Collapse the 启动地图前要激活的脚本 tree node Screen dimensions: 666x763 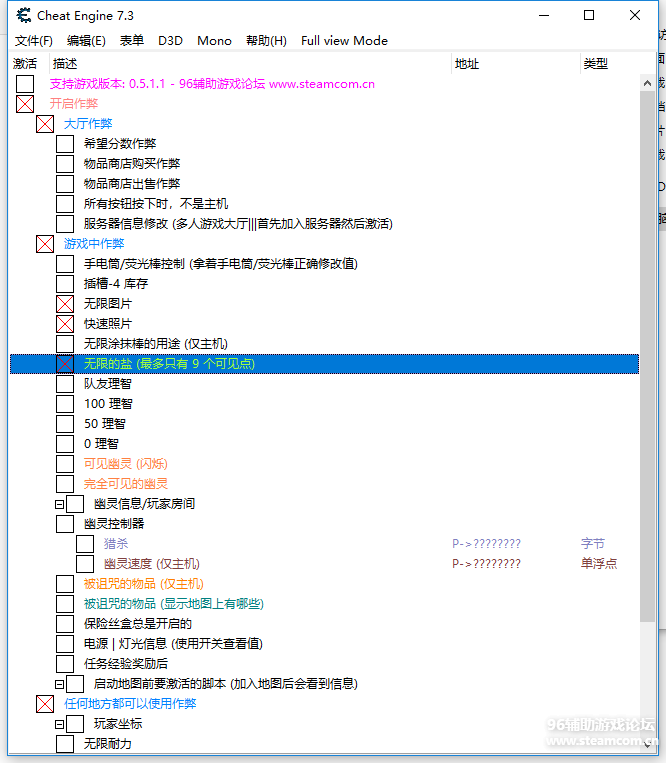click(59, 685)
